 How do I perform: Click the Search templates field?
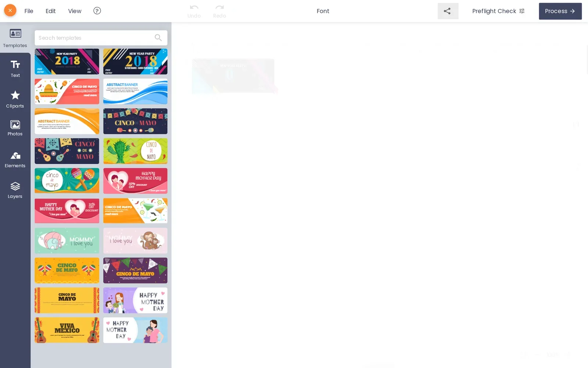pyautogui.click(x=101, y=38)
